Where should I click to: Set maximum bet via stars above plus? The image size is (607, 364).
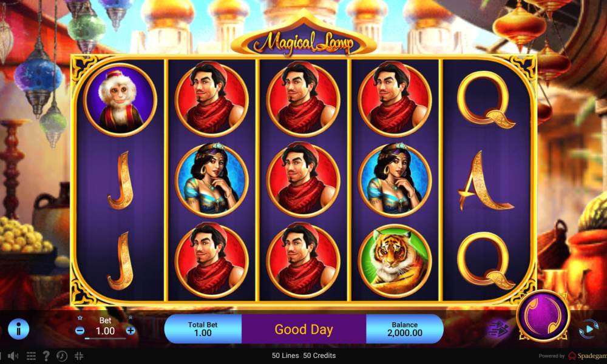coord(131,317)
